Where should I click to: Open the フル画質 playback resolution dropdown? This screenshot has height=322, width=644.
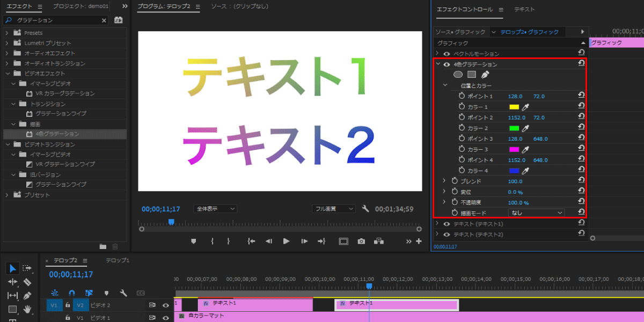(x=333, y=209)
